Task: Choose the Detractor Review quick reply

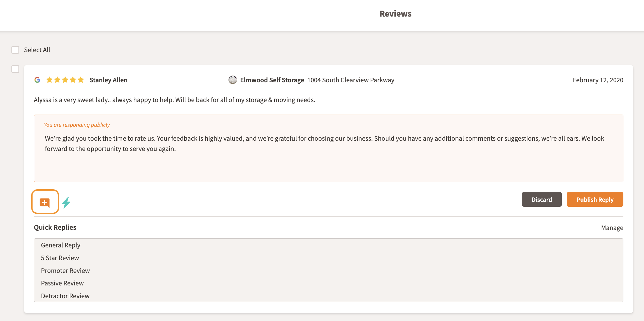Action: 65,296
